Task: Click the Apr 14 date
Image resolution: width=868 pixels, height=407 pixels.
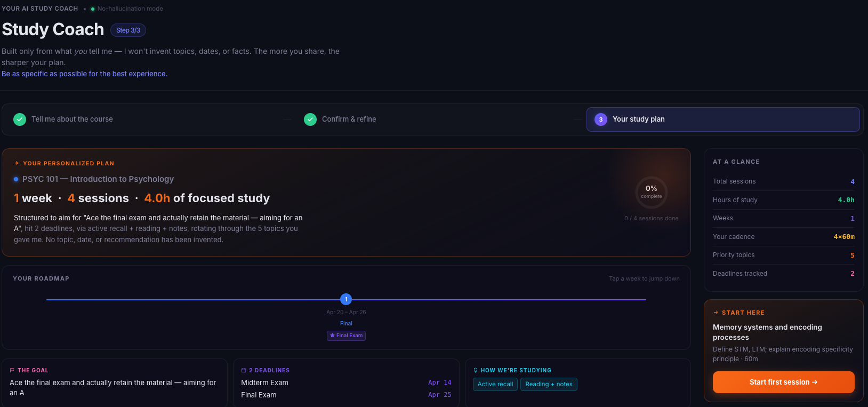Action: tap(440, 382)
